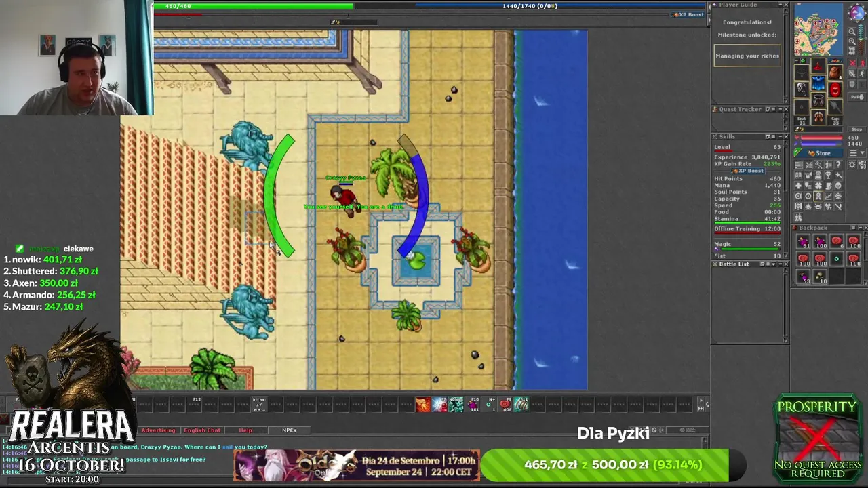
Task: Click the XP Boost label at top bar
Action: coord(688,14)
